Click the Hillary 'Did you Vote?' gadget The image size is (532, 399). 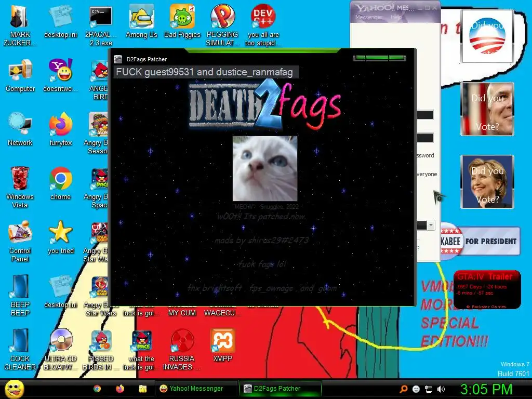(x=487, y=182)
